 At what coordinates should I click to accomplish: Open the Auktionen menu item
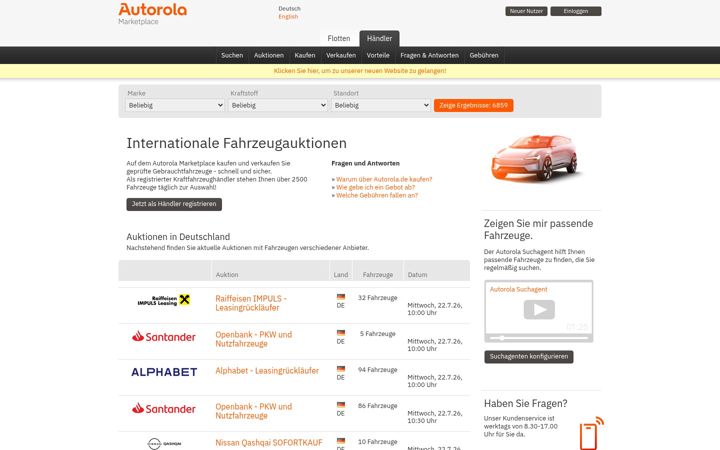[269, 55]
